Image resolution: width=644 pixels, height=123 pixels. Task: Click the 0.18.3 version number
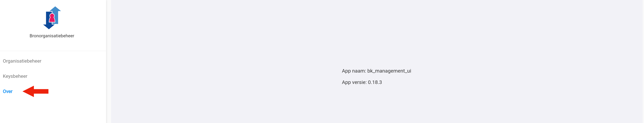375,82
